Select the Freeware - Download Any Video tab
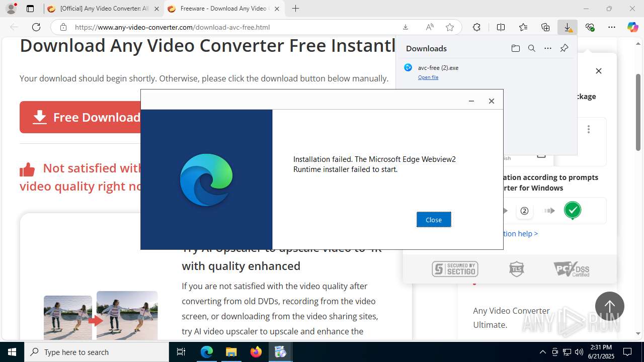The height and width of the screenshot is (362, 644). pyautogui.click(x=223, y=9)
